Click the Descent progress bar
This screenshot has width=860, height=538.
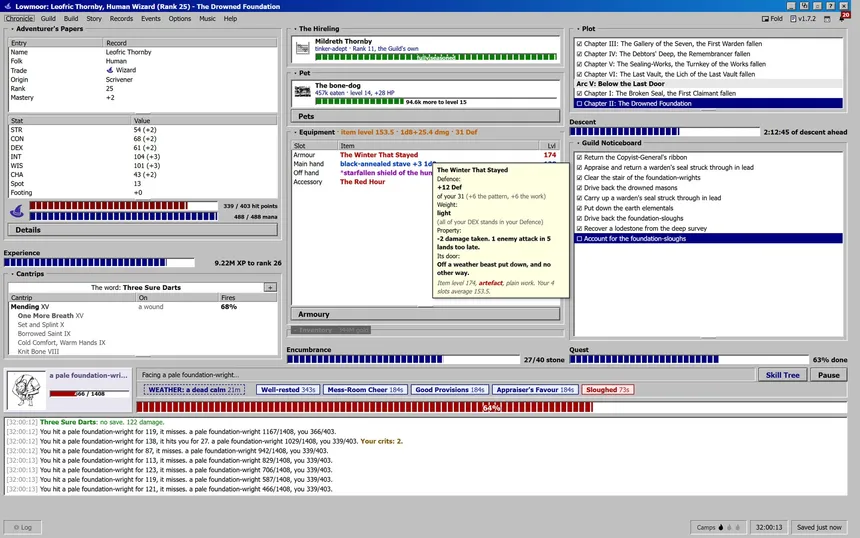(665, 132)
